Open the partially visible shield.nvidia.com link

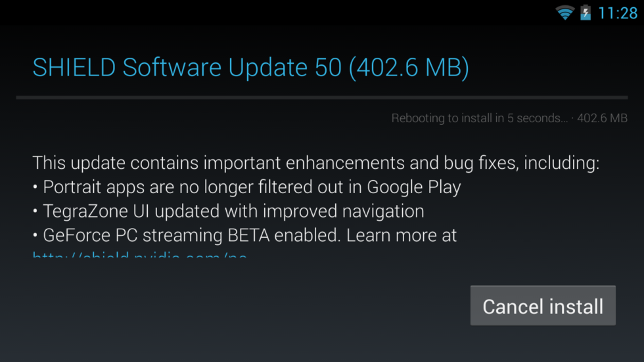tap(140, 254)
